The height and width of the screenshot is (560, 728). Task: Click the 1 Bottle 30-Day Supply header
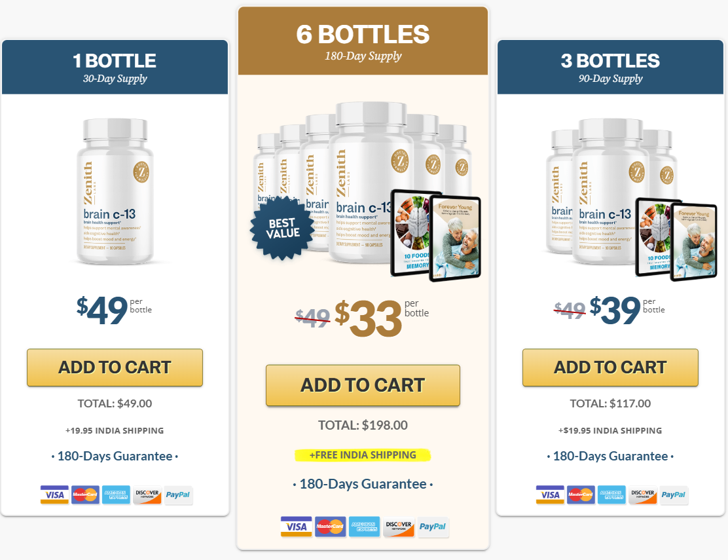[x=115, y=67]
